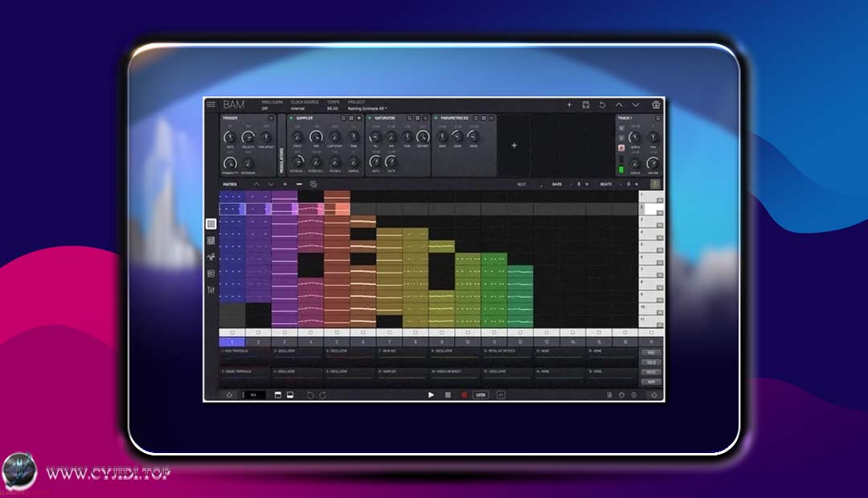Select previous project with header up chevron
The width and height of the screenshot is (868, 498).
pos(619,104)
